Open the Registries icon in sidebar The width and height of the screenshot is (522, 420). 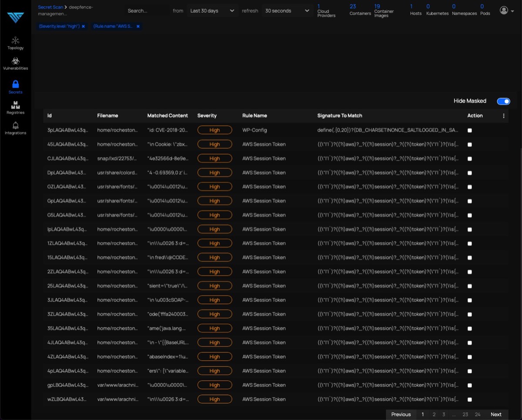point(15,105)
